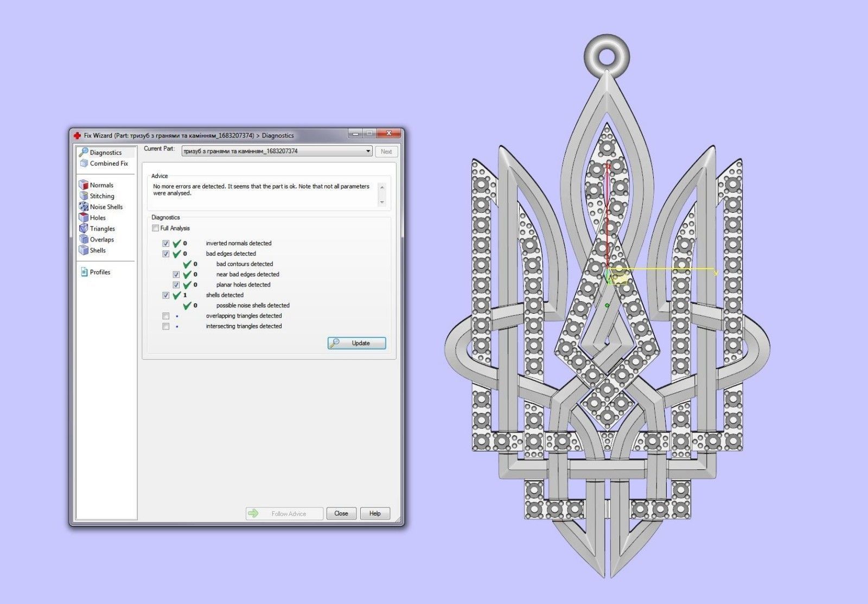Click the Advice box scroll-up arrow
The image size is (868, 604).
[x=382, y=188]
